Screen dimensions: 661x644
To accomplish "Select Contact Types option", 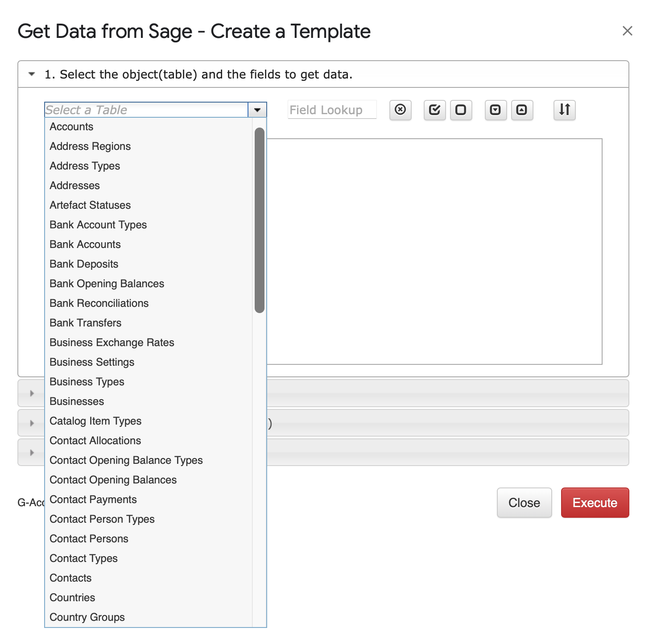I will [x=149, y=558].
